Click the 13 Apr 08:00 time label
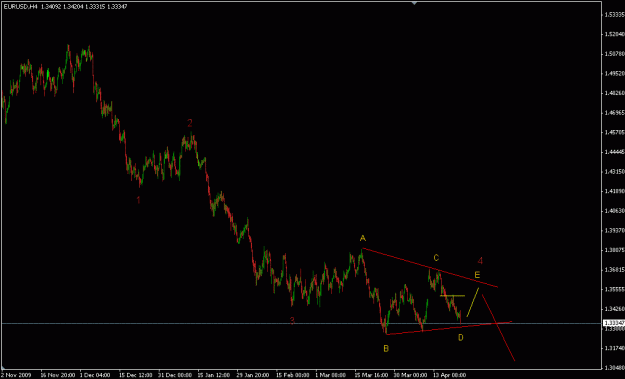Screen dimensions: 625x379 pyautogui.click(x=450, y=375)
